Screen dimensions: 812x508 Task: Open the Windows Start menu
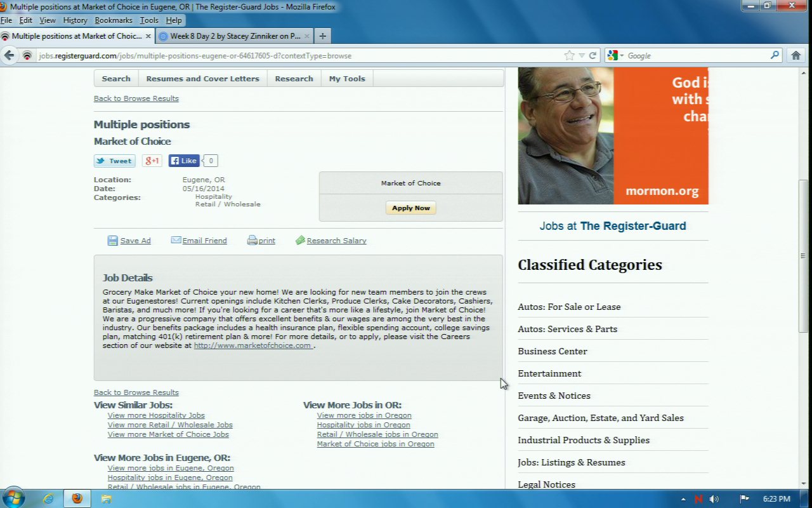[x=13, y=498]
